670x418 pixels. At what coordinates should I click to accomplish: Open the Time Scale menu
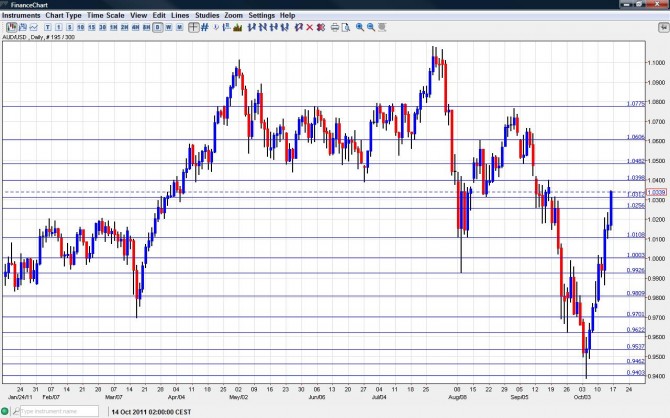point(106,15)
